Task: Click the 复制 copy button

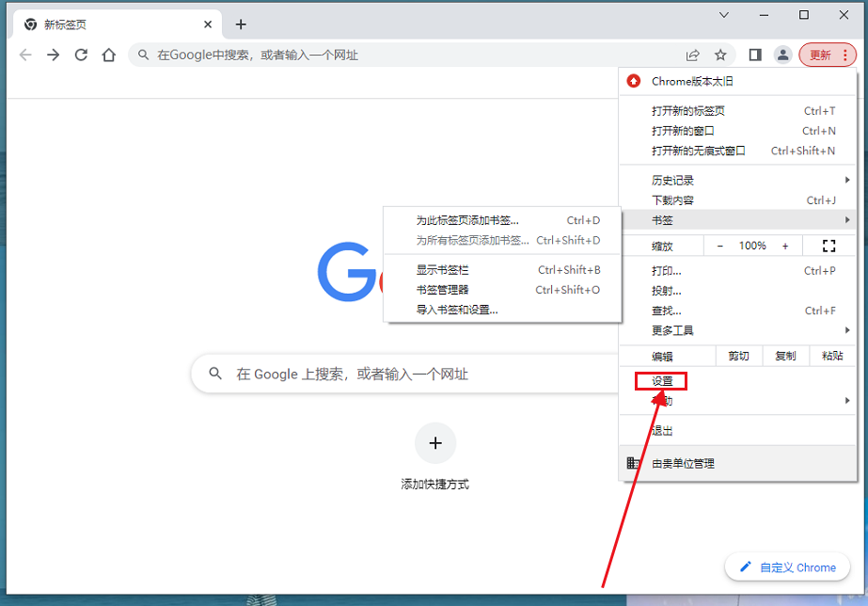Action: click(785, 356)
